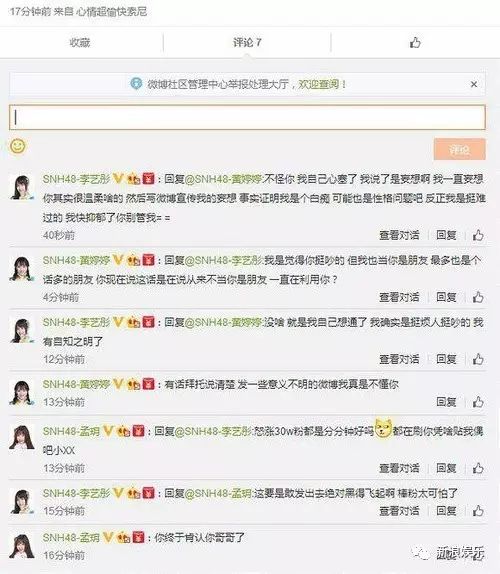Click 回复 on the 4分钟前 comment
Screen dimensions: 500x574
pyautogui.click(x=446, y=297)
